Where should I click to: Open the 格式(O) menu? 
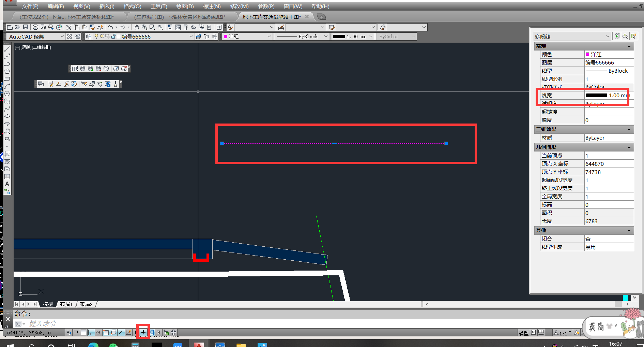[x=132, y=6]
